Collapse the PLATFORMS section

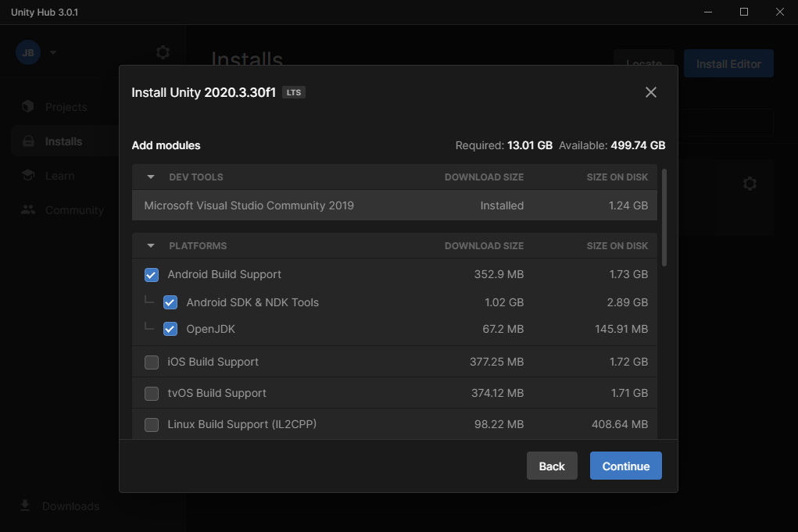pyautogui.click(x=151, y=245)
